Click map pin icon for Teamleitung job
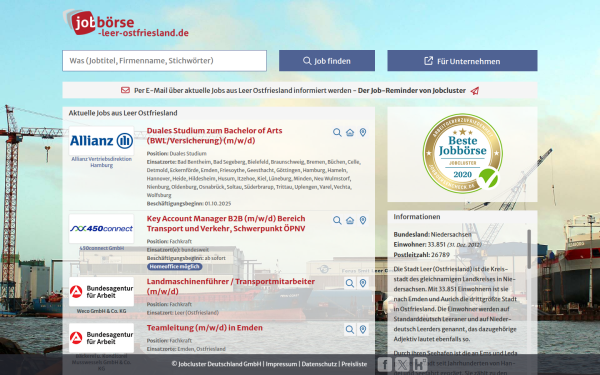This screenshot has height=375, width=600. click(x=363, y=329)
